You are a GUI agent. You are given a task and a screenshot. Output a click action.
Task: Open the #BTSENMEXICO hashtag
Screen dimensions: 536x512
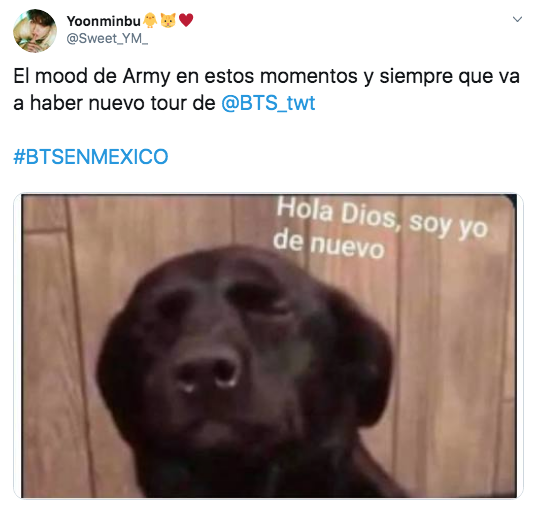[x=91, y=157]
